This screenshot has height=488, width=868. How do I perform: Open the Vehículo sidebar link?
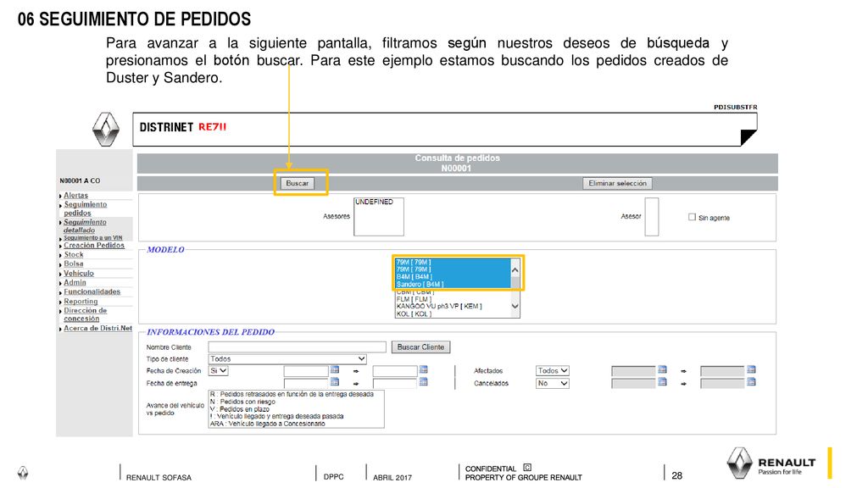(x=79, y=274)
